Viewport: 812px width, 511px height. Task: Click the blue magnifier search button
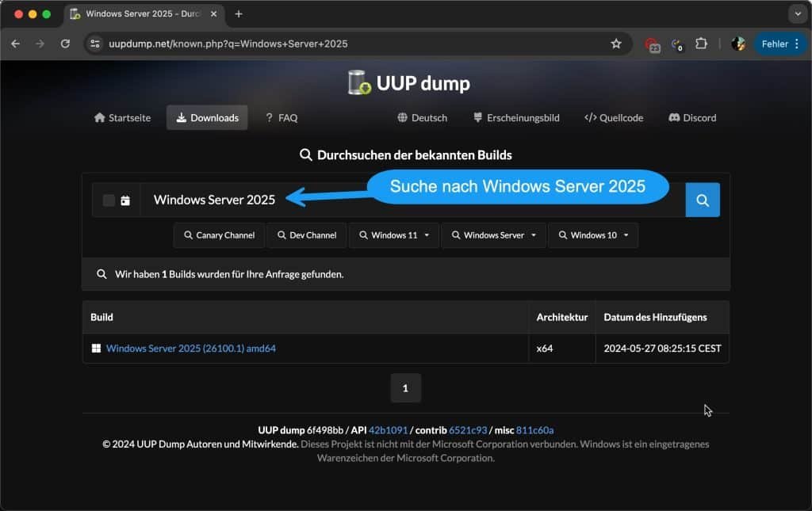702,200
